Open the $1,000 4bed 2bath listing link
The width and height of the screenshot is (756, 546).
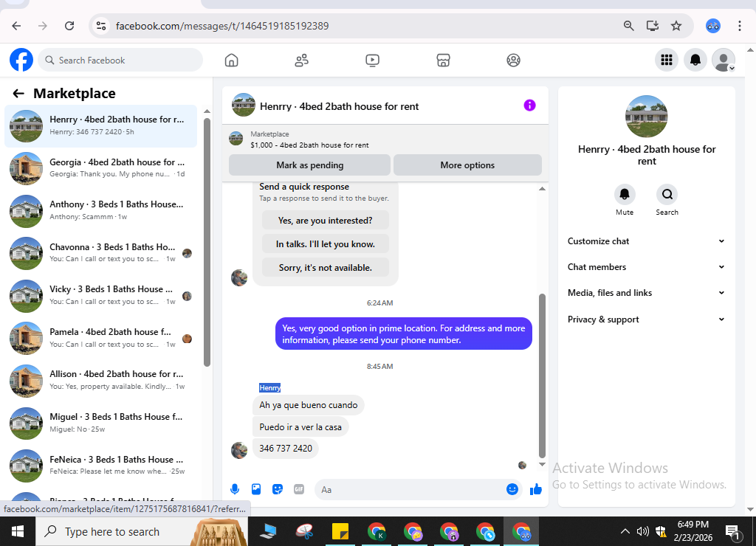click(309, 145)
